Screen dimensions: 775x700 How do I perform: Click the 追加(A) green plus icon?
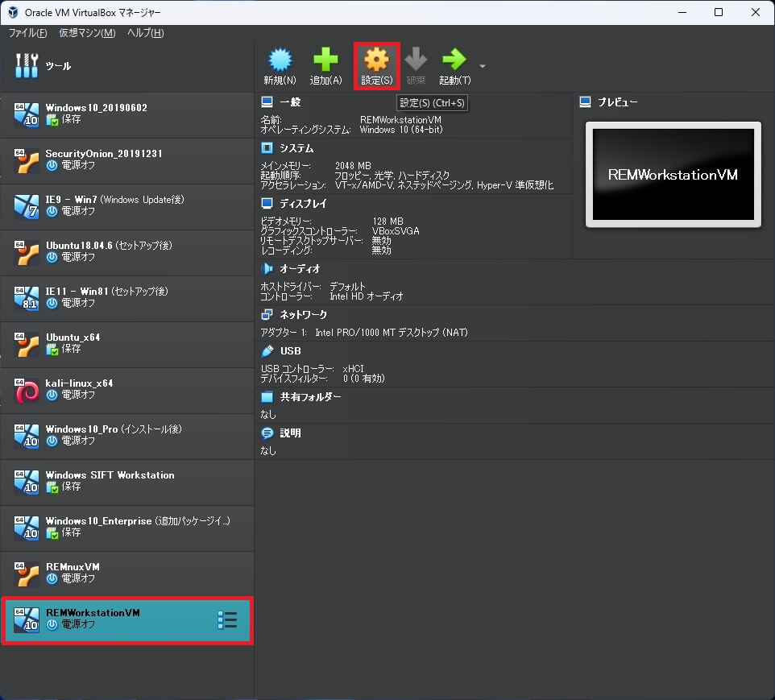[x=325, y=60]
